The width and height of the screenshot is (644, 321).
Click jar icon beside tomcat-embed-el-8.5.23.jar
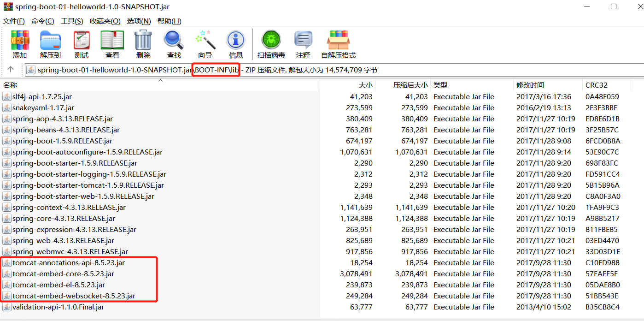tap(6, 285)
